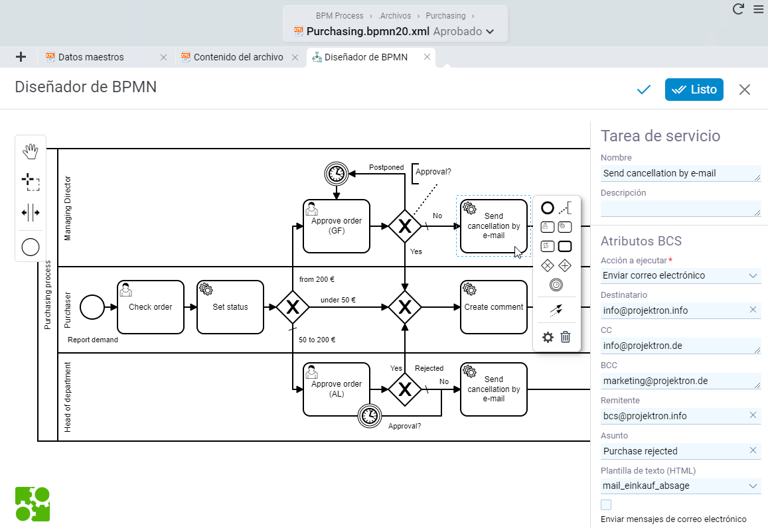Image resolution: width=768 pixels, height=532 pixels.
Task: Click the Descripción text area
Action: pyautogui.click(x=680, y=208)
